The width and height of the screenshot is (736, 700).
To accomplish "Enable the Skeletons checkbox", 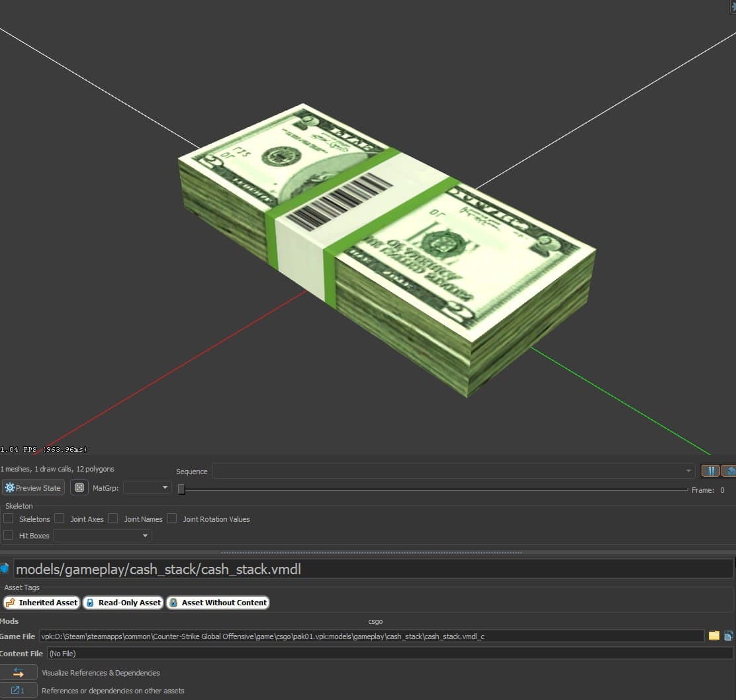I will 7,519.
